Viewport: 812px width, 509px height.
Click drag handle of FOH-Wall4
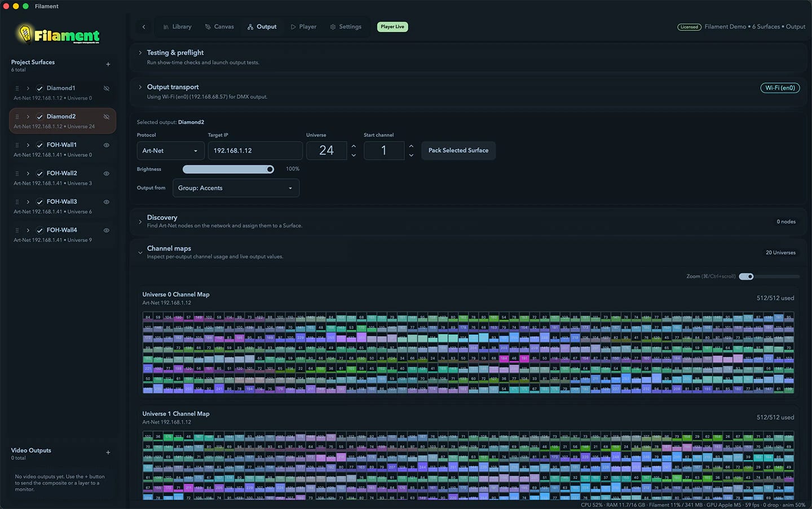click(17, 230)
